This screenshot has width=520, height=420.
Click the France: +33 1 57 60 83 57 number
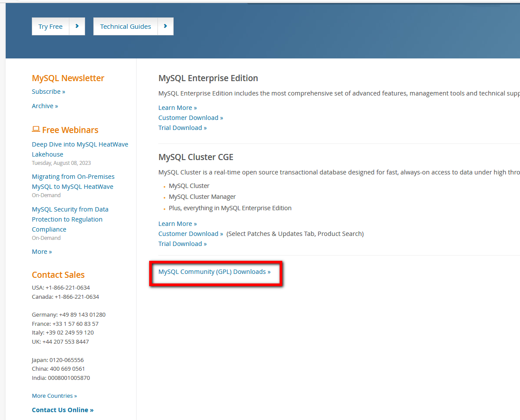(x=65, y=324)
